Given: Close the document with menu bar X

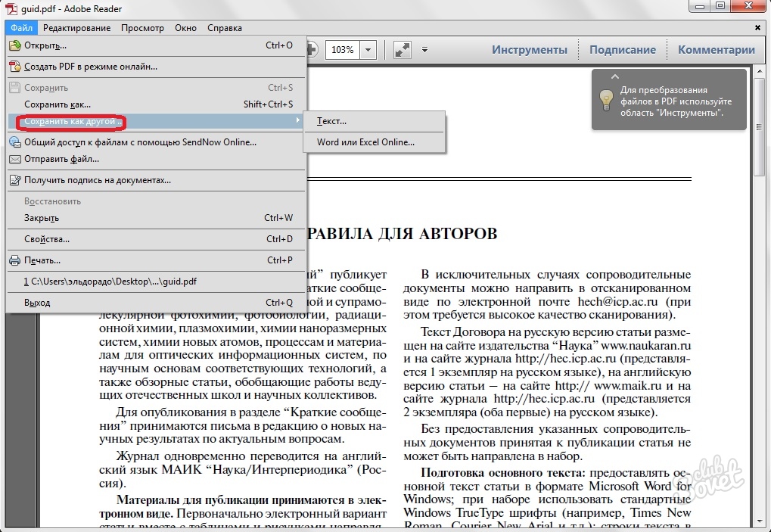Looking at the screenshot, I should click(x=757, y=28).
